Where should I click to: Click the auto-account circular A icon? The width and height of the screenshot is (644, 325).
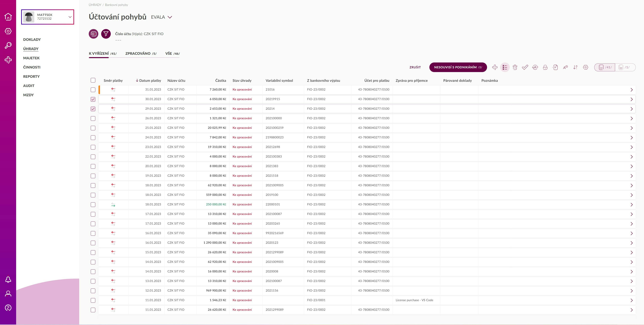[535, 67]
